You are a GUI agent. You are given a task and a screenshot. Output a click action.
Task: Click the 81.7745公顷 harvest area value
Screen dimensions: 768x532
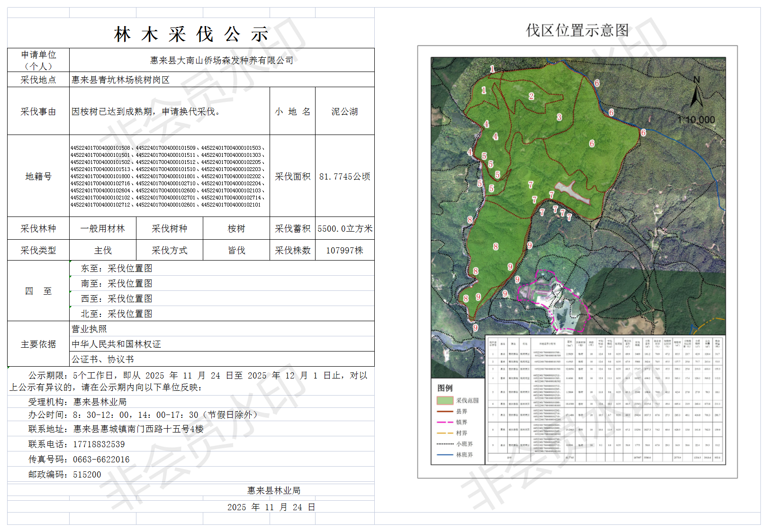(344, 176)
